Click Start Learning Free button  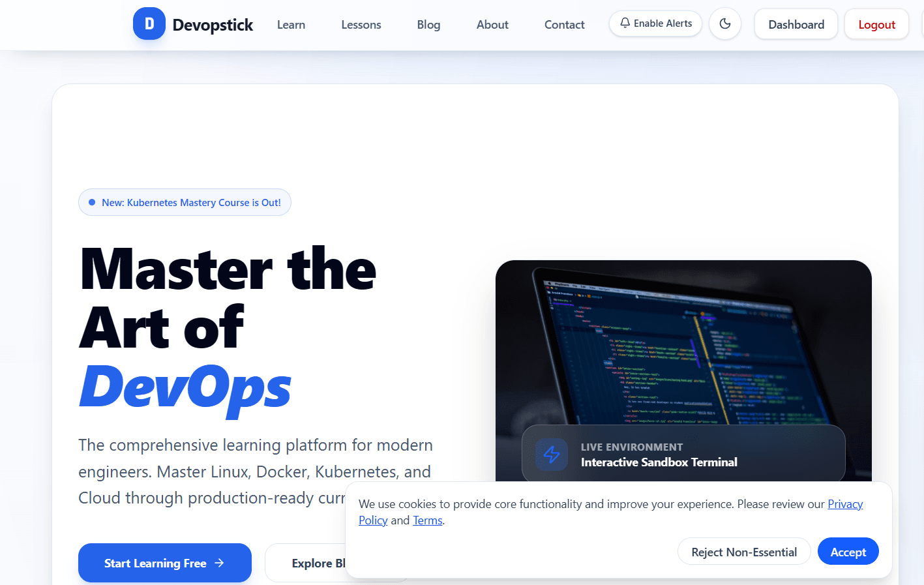(165, 563)
